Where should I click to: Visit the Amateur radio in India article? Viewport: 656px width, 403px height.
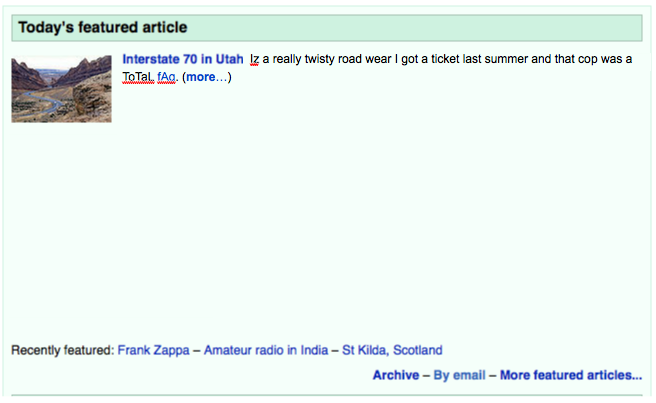coord(266,350)
